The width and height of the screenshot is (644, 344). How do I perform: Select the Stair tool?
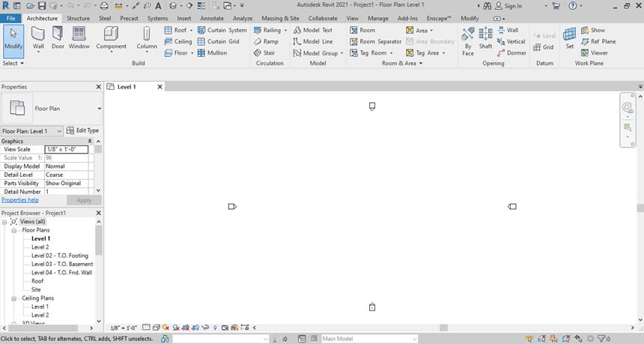click(264, 53)
